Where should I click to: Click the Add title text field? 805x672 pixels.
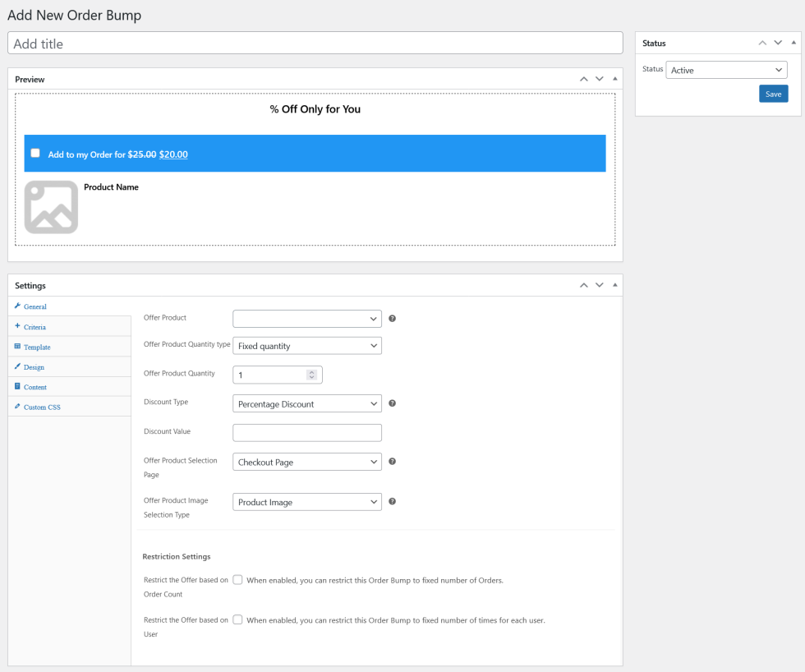coord(315,44)
